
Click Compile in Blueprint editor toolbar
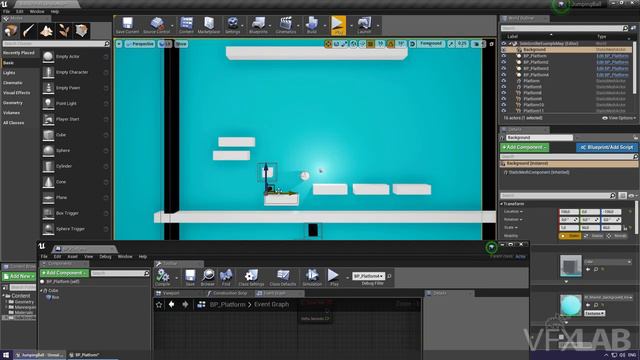pos(162,277)
